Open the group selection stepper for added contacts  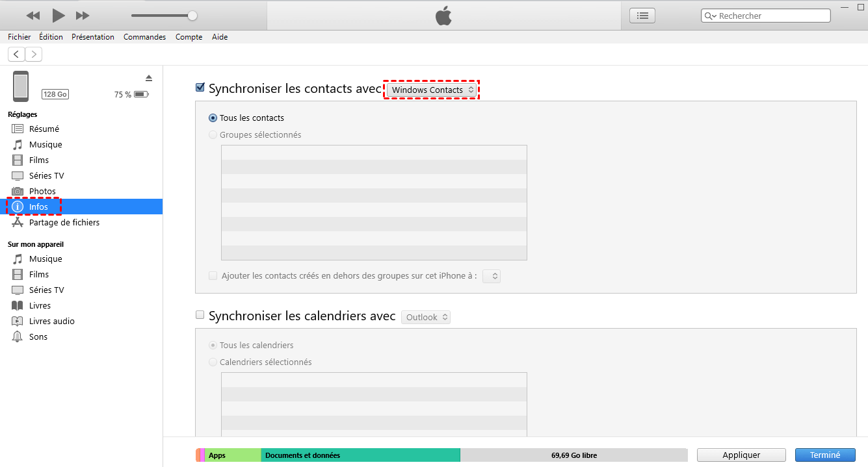click(x=492, y=275)
